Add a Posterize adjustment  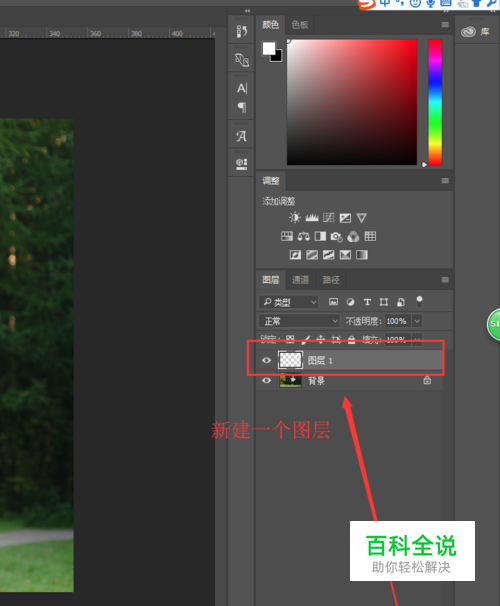312,255
